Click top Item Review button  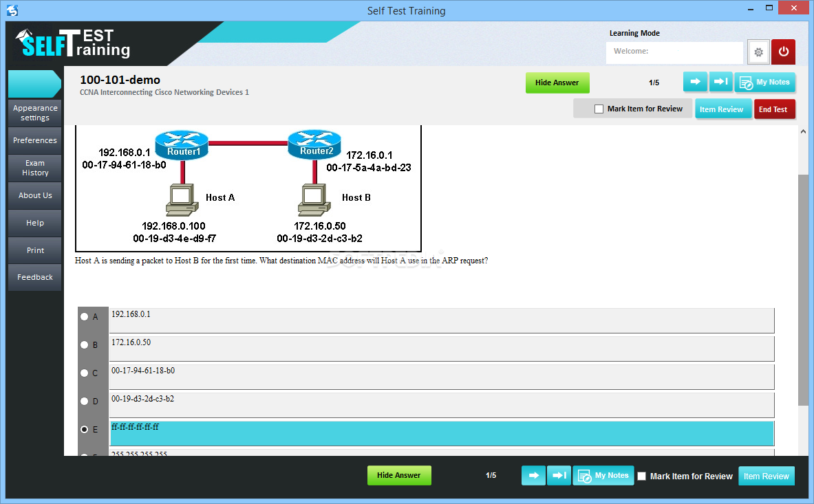(x=722, y=109)
